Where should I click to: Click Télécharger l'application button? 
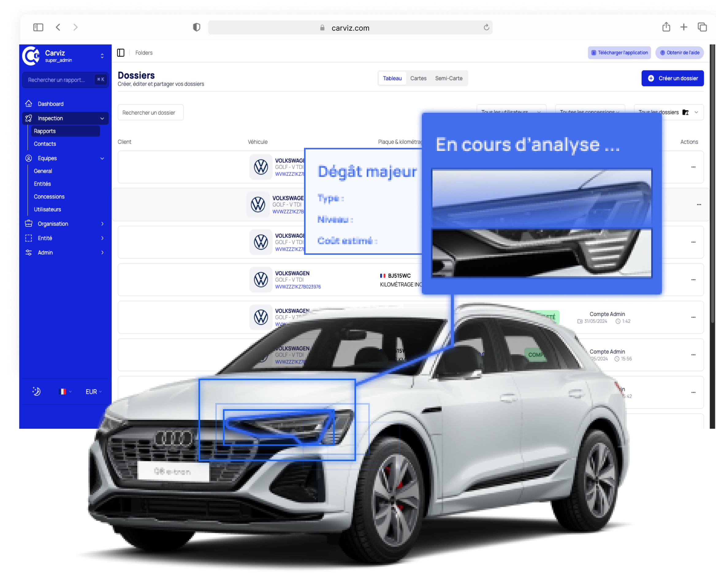click(619, 53)
